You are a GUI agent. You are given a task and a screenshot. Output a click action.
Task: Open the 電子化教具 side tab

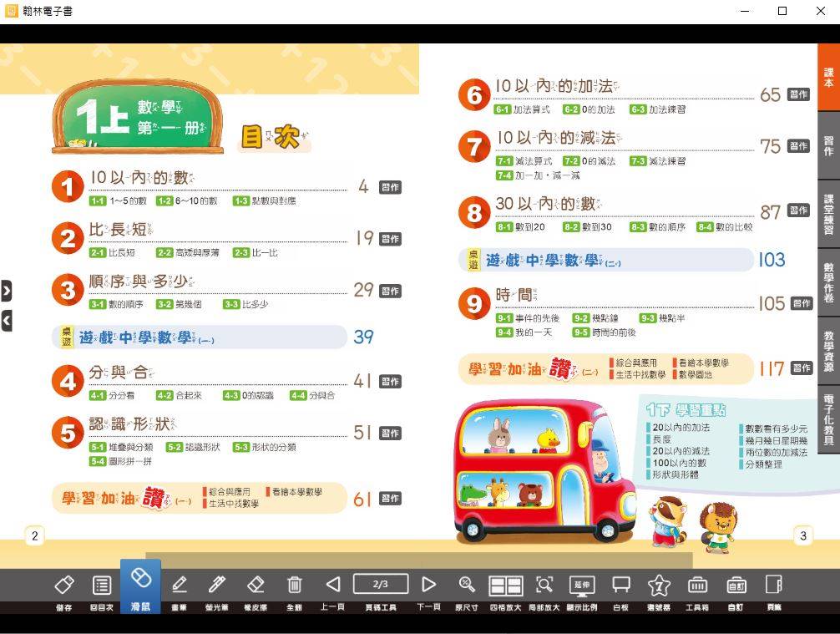coord(829,419)
